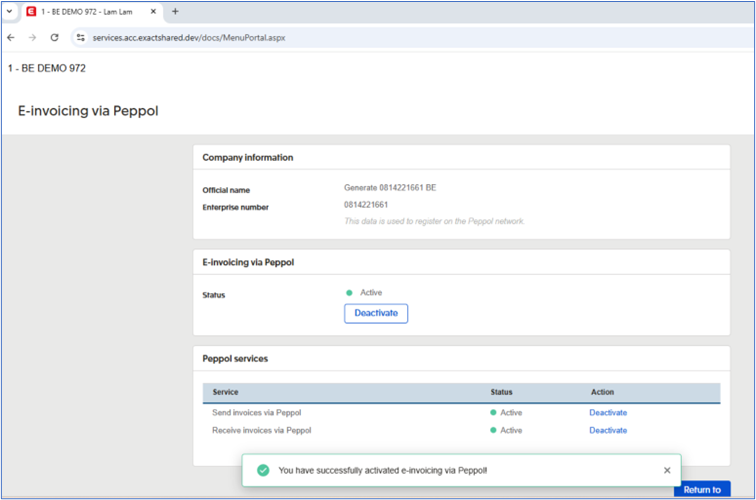Click the Action column header

coord(602,392)
